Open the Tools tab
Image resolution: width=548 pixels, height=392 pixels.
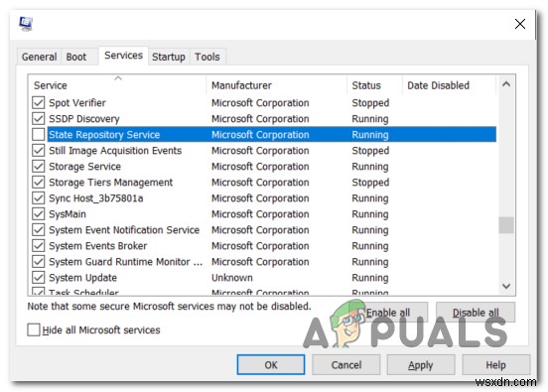pyautogui.click(x=207, y=57)
